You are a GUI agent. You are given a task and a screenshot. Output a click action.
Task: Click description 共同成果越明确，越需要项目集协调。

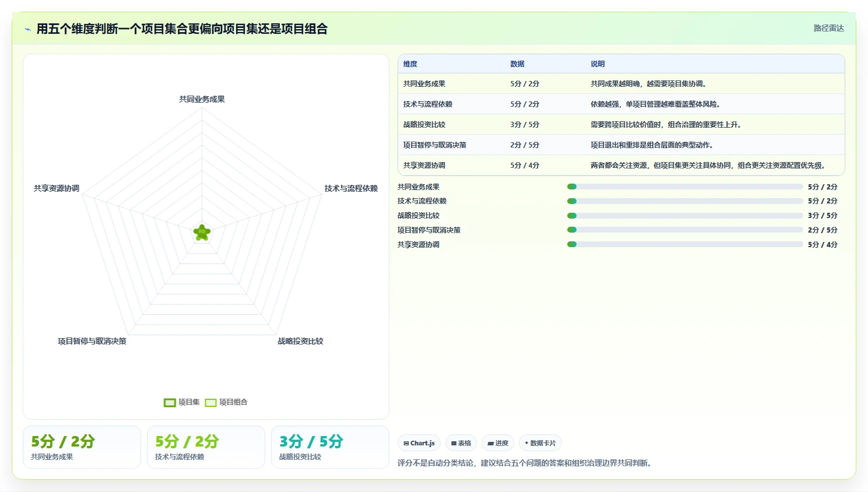coord(650,84)
